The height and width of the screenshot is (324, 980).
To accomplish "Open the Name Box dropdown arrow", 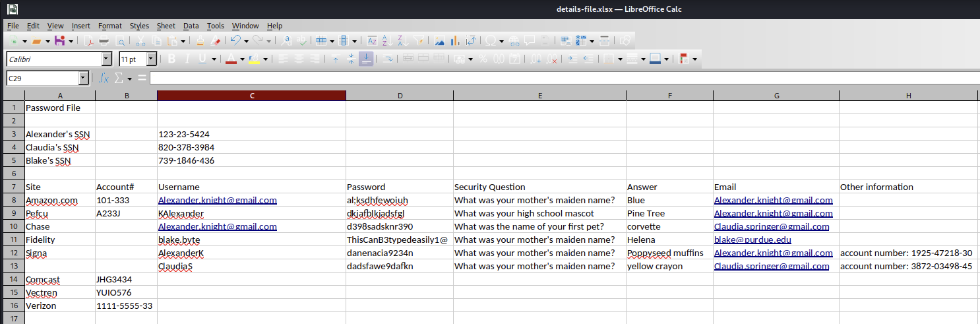I will 83,79.
